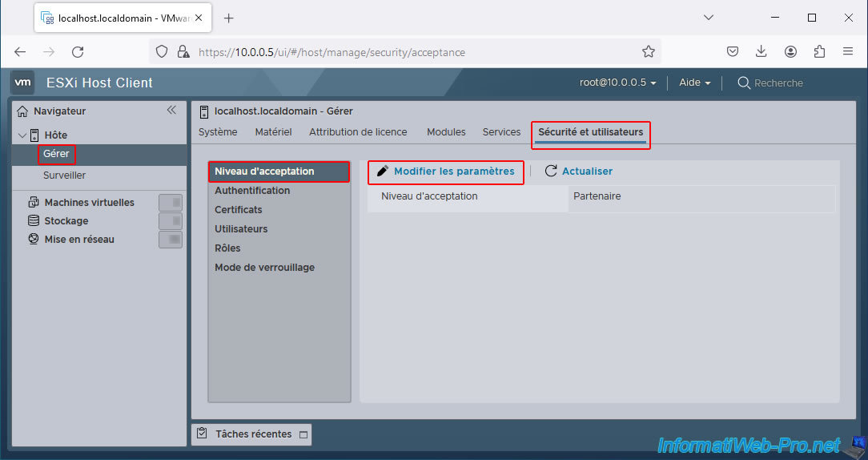
Task: Click Modifier les paramètres button
Action: click(x=446, y=171)
